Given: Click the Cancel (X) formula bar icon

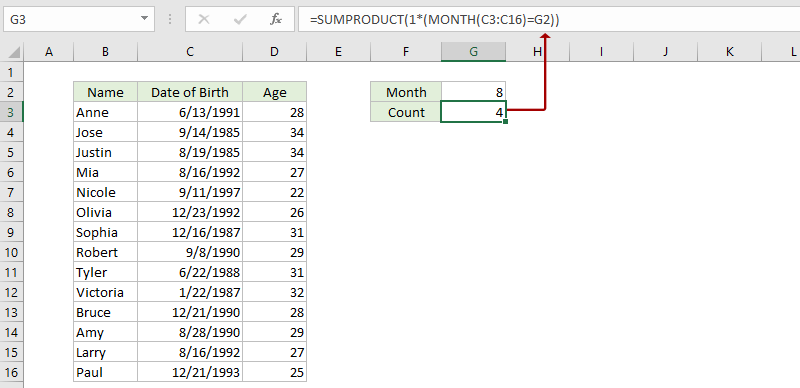Looking at the screenshot, I should coord(204,19).
